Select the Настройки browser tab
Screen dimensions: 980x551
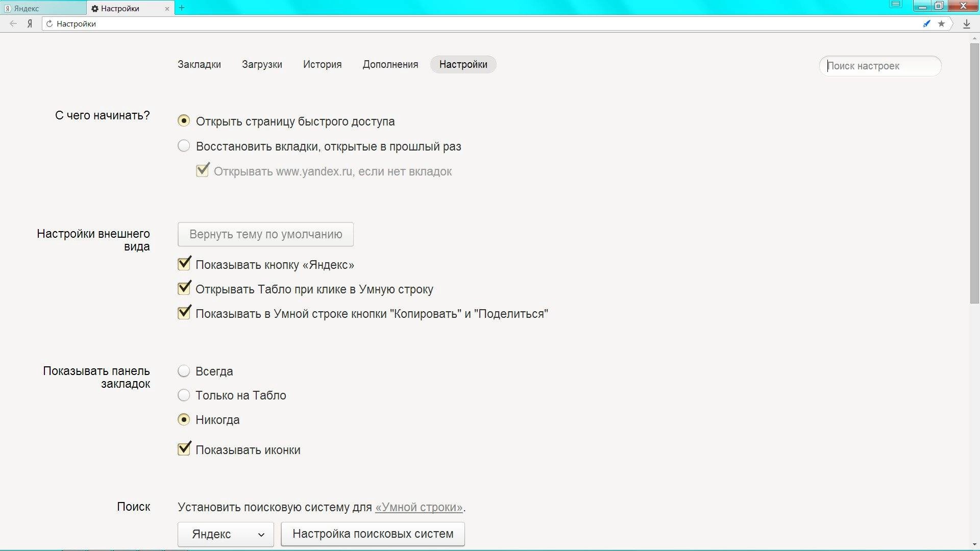pos(130,8)
